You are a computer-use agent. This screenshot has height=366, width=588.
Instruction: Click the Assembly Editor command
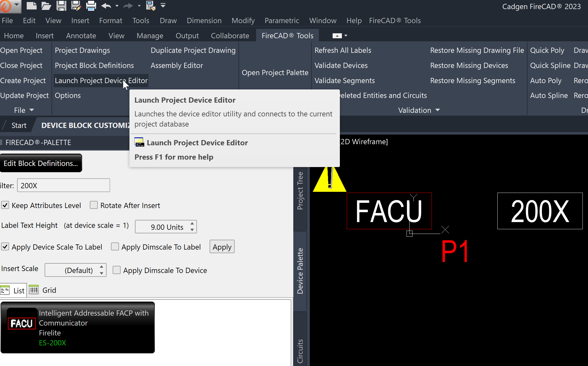(x=177, y=65)
